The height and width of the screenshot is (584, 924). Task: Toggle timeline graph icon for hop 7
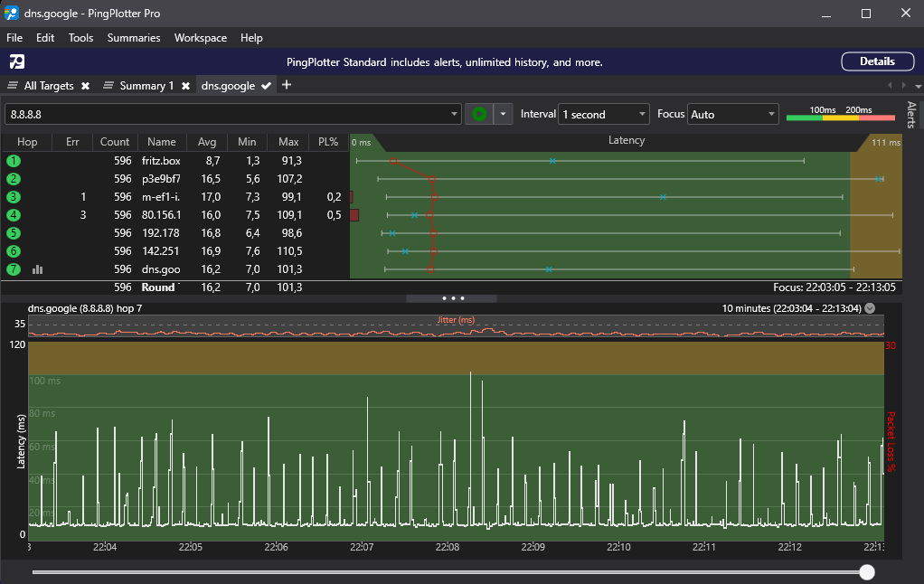[38, 269]
